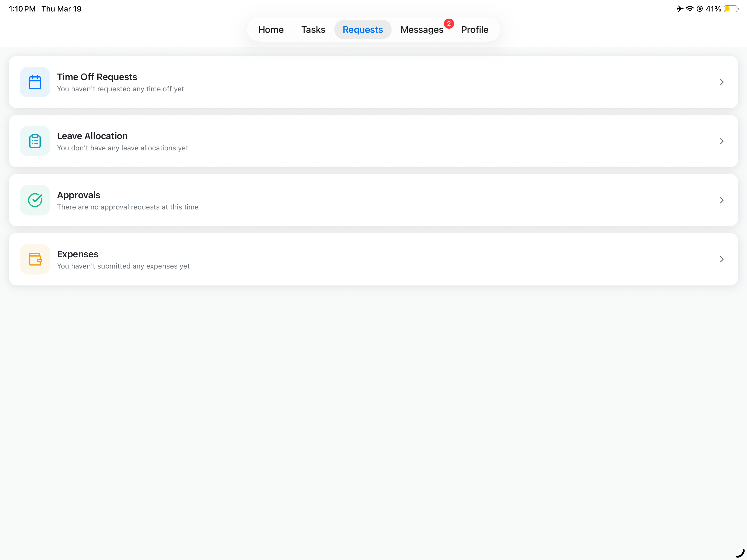Expand Expenses with its chevron

(721, 259)
